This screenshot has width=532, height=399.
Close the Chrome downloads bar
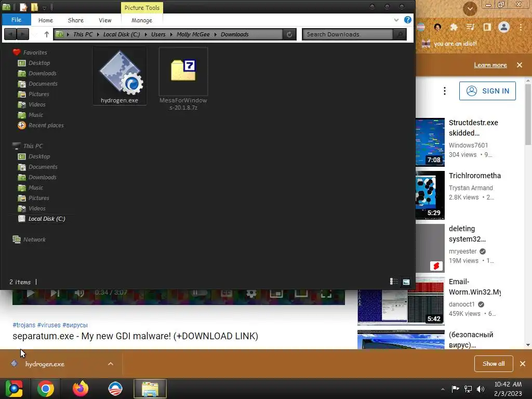point(523,364)
